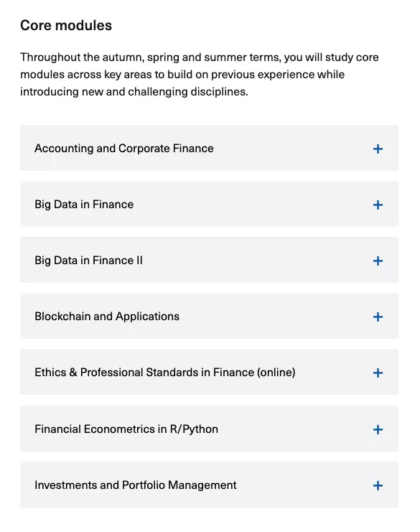
Task: Expand the Investments and Portfolio Management label
Action: (136, 485)
